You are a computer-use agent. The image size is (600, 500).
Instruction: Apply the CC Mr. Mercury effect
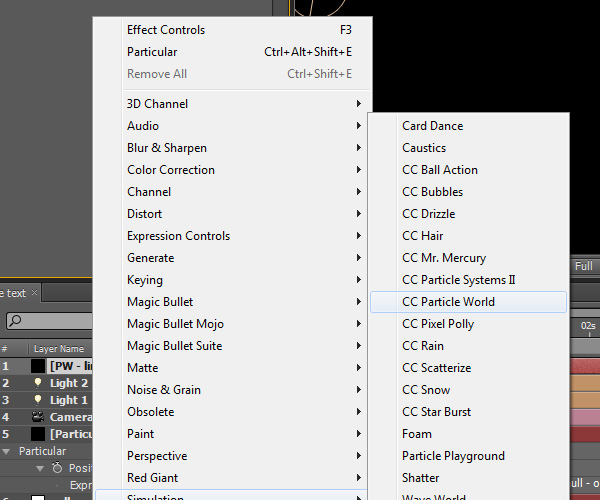[x=468, y=257]
